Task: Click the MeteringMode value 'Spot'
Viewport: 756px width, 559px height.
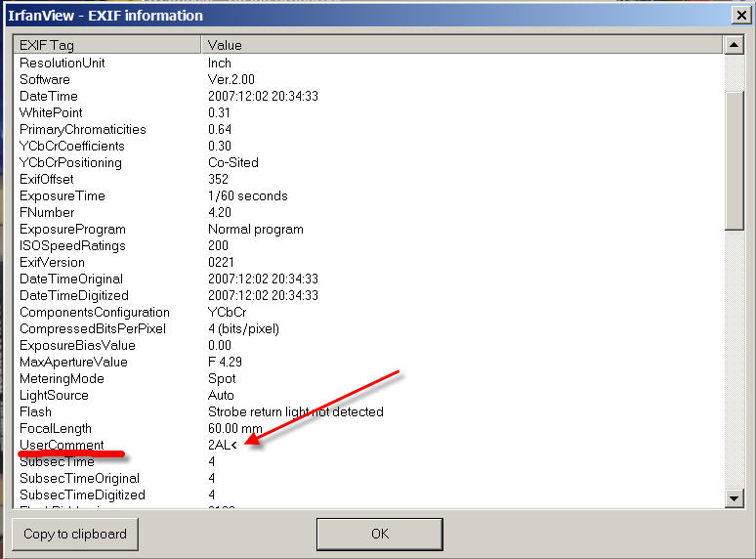Action: tap(222, 378)
